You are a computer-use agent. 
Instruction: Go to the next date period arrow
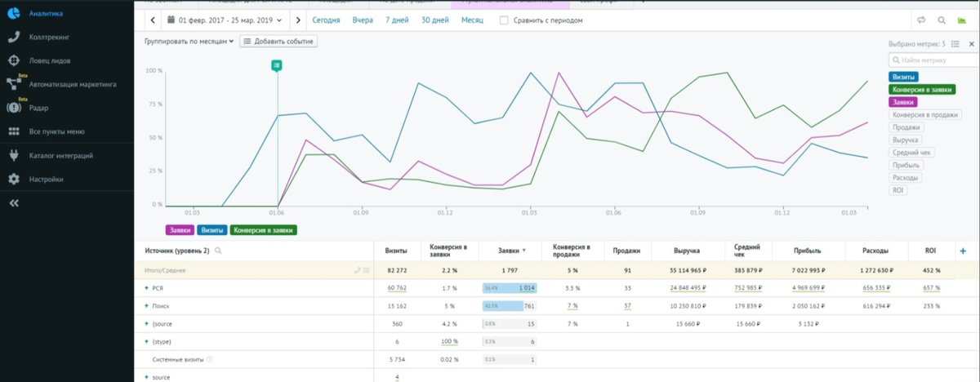click(x=298, y=20)
